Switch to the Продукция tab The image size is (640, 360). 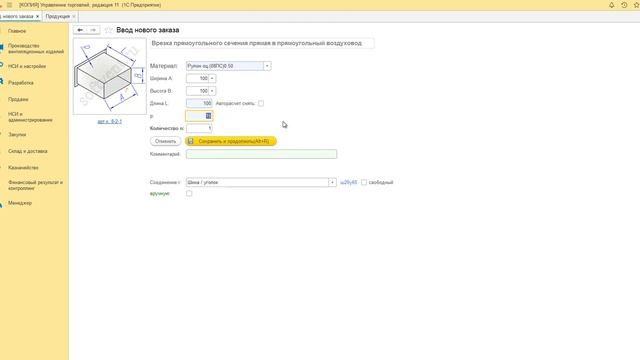pos(58,16)
